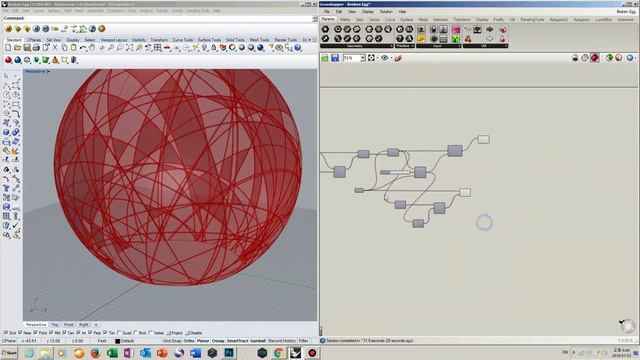Click number slider component on Grasshopper canvas
Image resolution: width=640 pixels, height=360 pixels.
click(x=396, y=173)
